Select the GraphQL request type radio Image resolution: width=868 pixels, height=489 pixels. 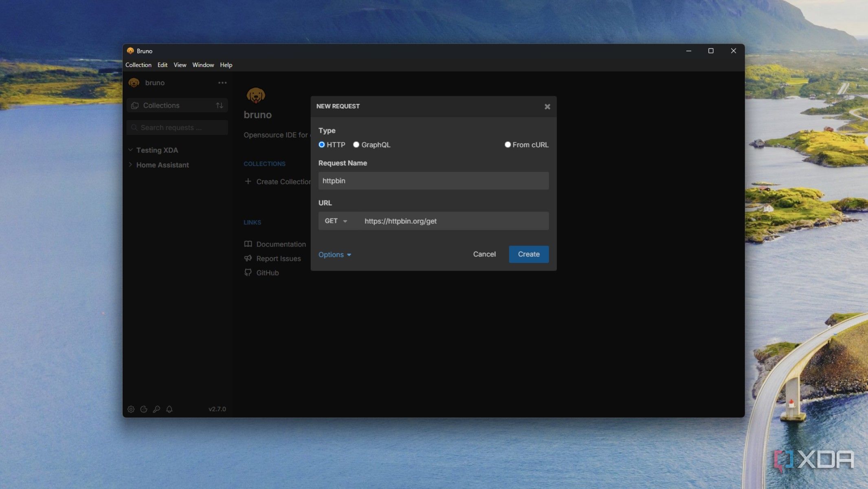356,145
